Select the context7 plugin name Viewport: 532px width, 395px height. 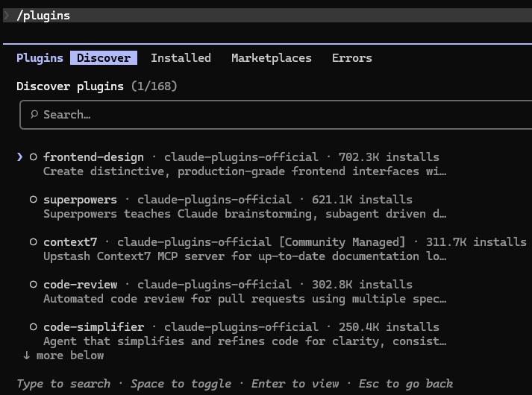(x=70, y=242)
